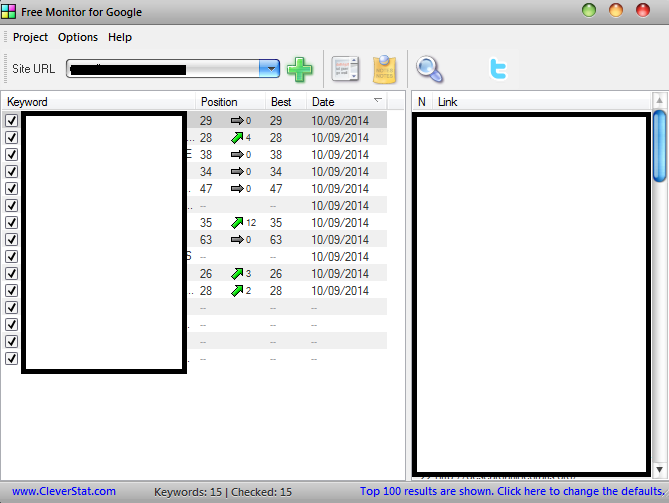
Task: Toggle keyword checkbox in position 47 row
Action: click(12, 188)
